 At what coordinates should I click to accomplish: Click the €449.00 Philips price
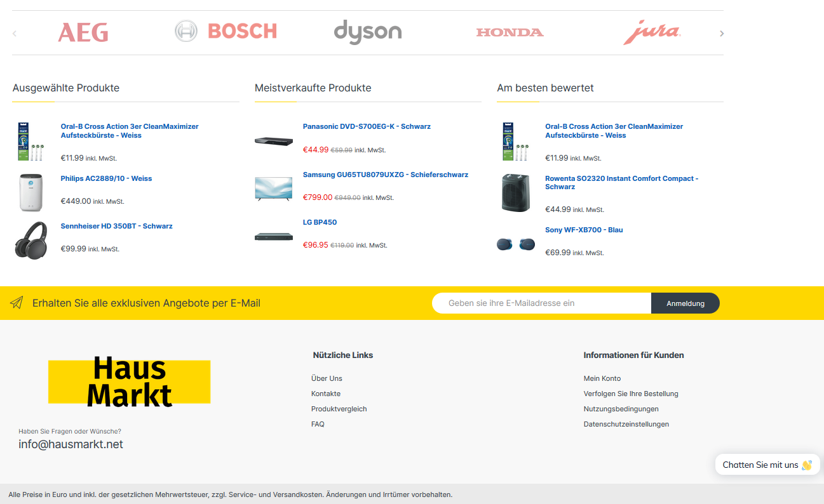(x=76, y=201)
